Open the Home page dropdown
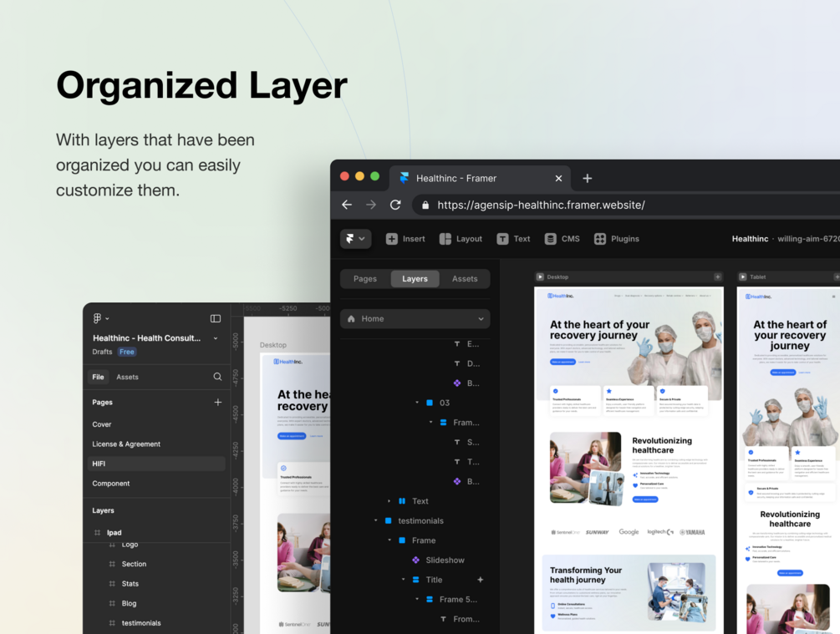This screenshot has width=840, height=634. pyautogui.click(x=415, y=318)
